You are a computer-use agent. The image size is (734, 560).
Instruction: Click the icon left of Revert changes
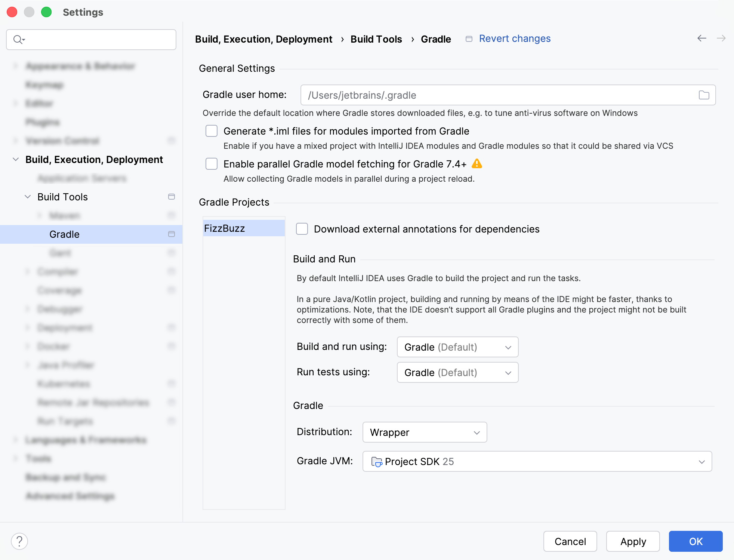(469, 39)
